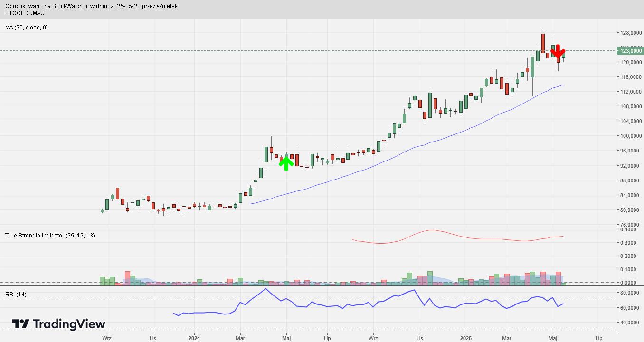Click the tall red candle near 128 peak

tap(543, 43)
